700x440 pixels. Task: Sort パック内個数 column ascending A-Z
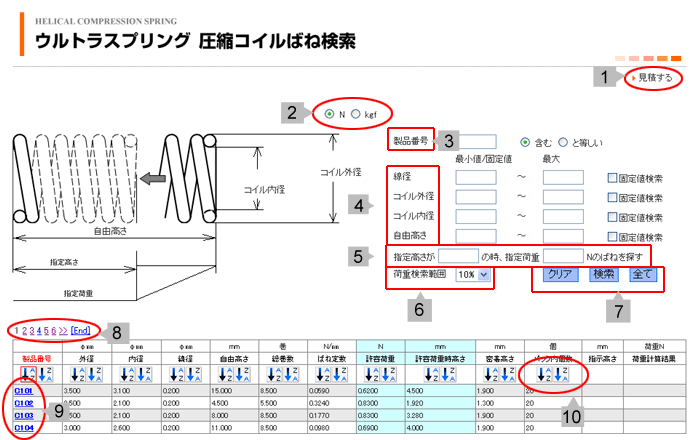pos(544,374)
